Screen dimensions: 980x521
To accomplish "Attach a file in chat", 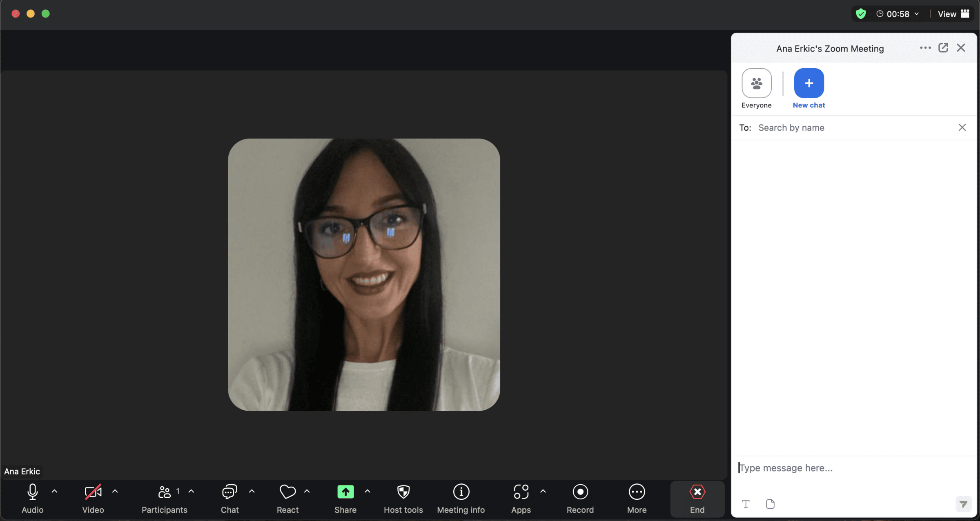I will pos(771,504).
